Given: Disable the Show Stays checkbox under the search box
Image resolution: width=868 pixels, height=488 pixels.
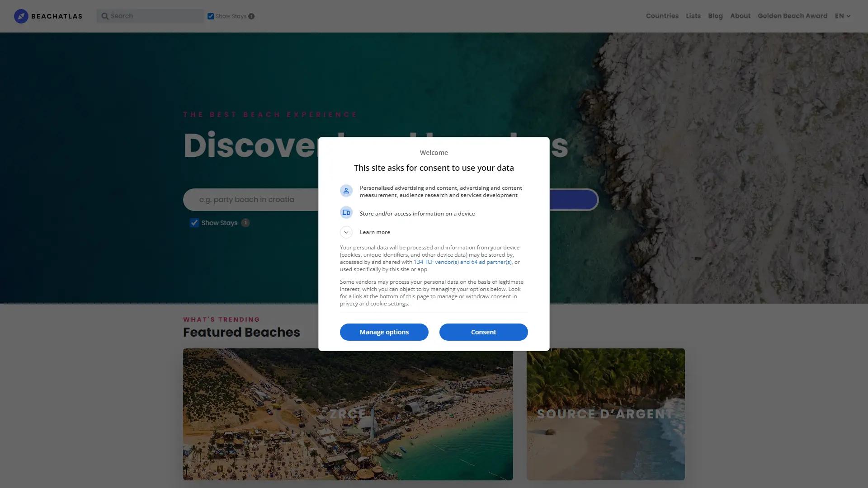Looking at the screenshot, I should pos(194,222).
